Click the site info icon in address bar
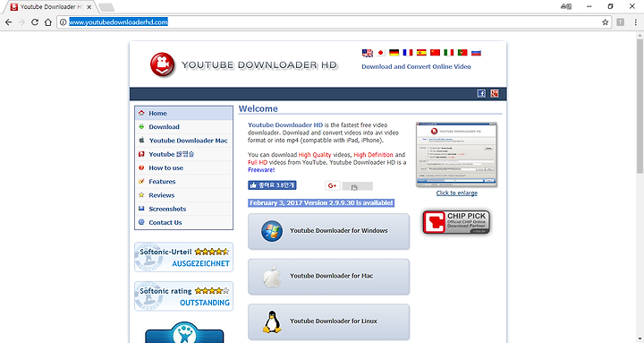This screenshot has height=343, width=644. [63, 22]
